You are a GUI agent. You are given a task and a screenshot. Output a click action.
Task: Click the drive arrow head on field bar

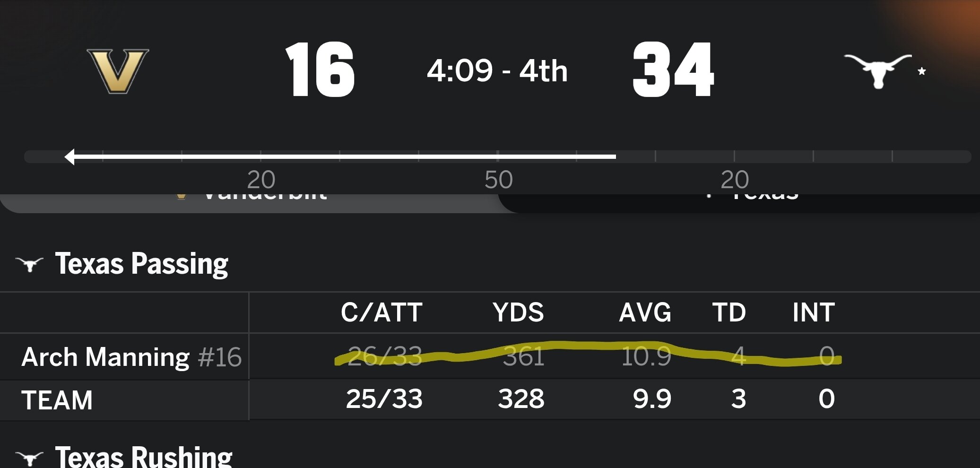click(70, 156)
